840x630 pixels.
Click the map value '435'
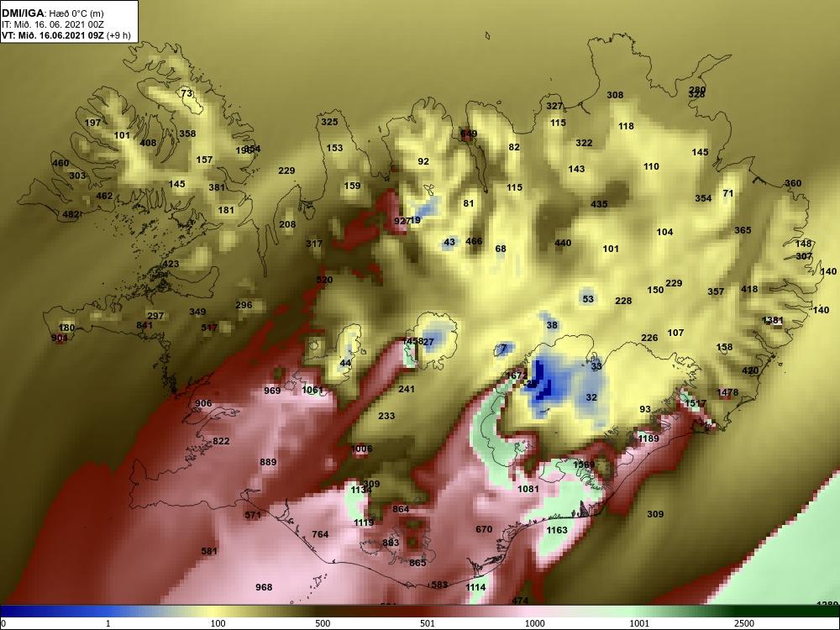coord(599,204)
